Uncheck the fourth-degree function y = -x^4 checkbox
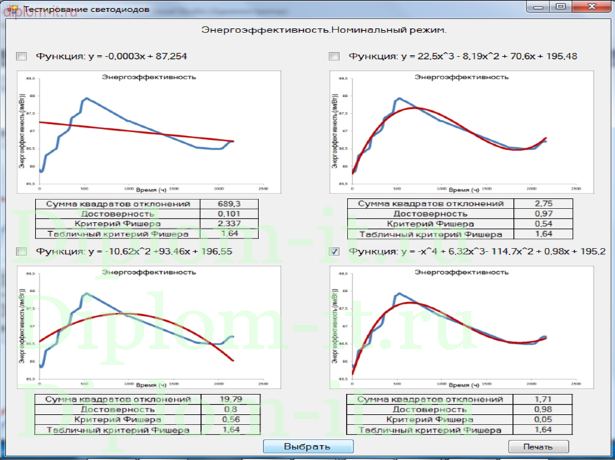The height and width of the screenshot is (460, 615). [x=335, y=252]
